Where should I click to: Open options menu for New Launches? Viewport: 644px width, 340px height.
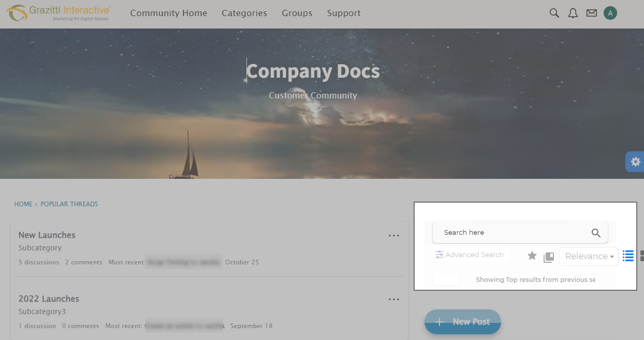[x=393, y=236]
